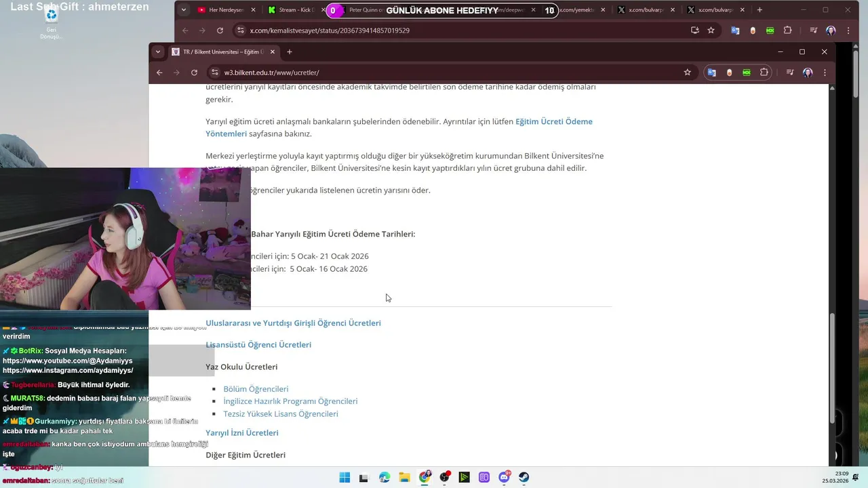This screenshot has width=868, height=488.
Task: Click the MURAT58 username in chat
Action: point(27,399)
